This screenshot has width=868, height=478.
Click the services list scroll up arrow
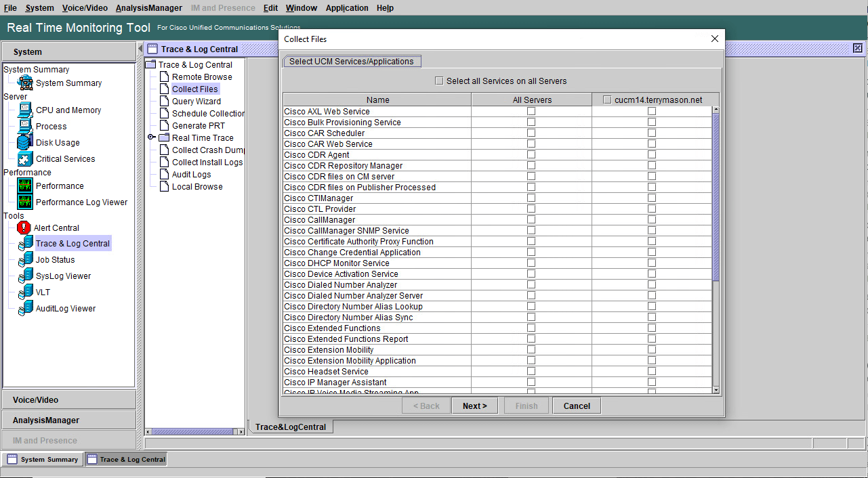(x=716, y=110)
